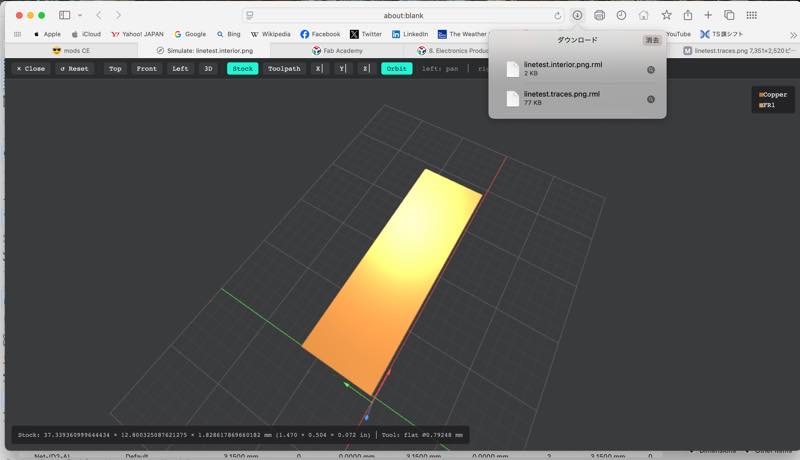Screen dimensions: 800x460
Task: Open the LinkedIn bookmark
Action: (410, 34)
